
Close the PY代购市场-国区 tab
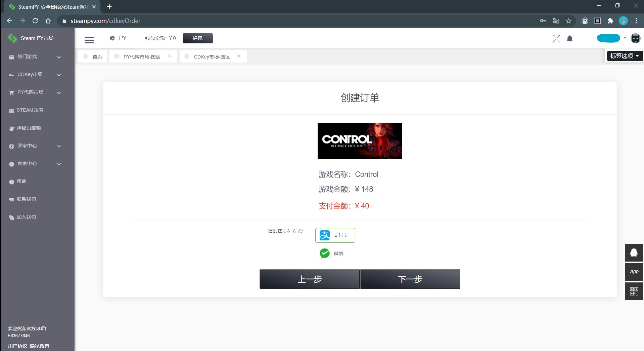(170, 56)
